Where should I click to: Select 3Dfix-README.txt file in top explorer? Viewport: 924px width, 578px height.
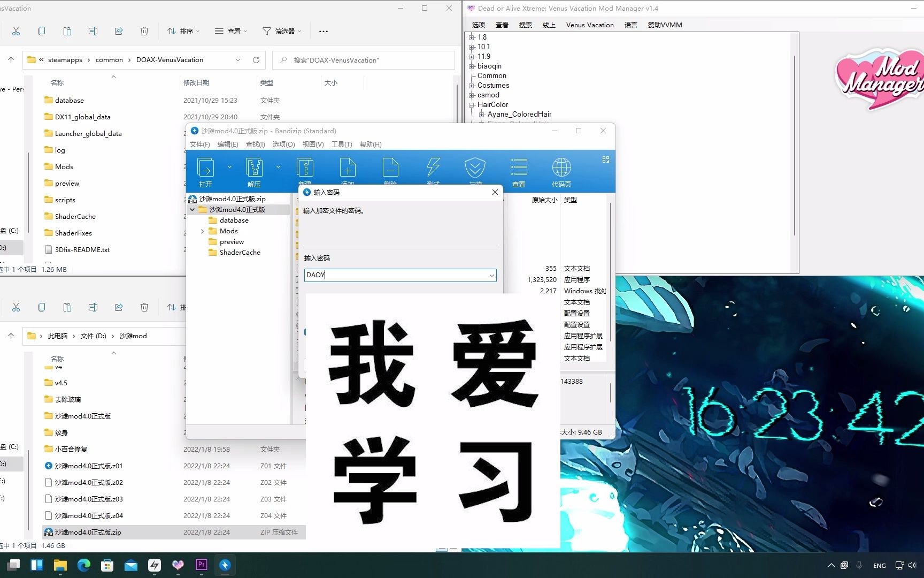pos(82,249)
